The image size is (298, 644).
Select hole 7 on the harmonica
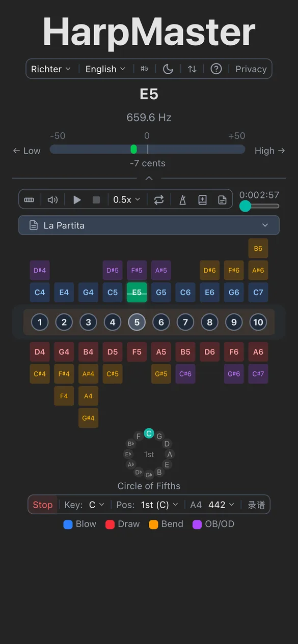(185, 322)
